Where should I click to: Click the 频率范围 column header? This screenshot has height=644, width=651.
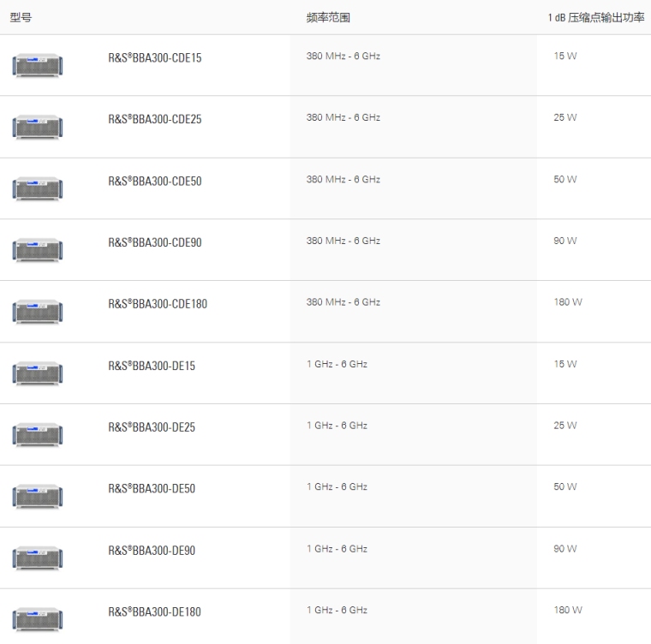click(x=328, y=17)
